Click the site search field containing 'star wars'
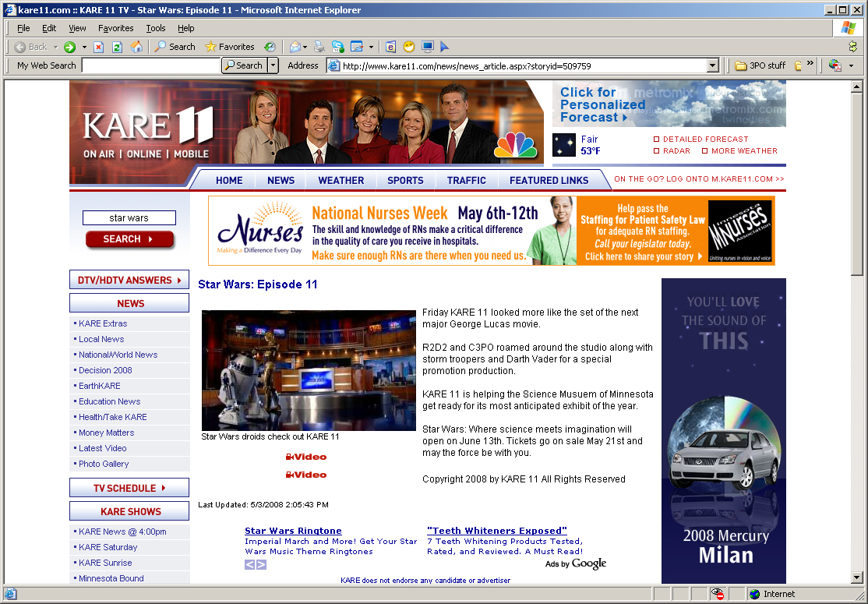868x604 pixels. tap(129, 218)
